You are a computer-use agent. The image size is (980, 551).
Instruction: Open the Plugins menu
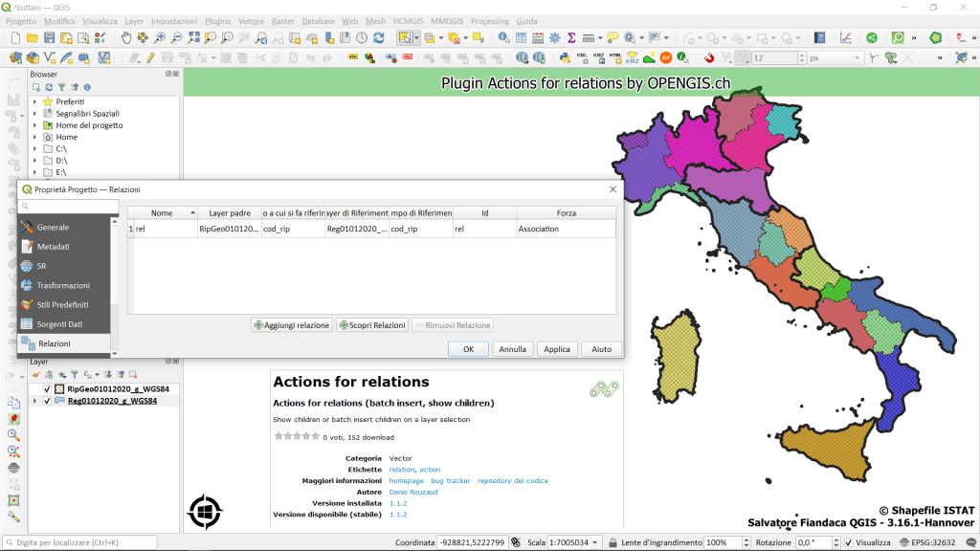pyautogui.click(x=217, y=21)
